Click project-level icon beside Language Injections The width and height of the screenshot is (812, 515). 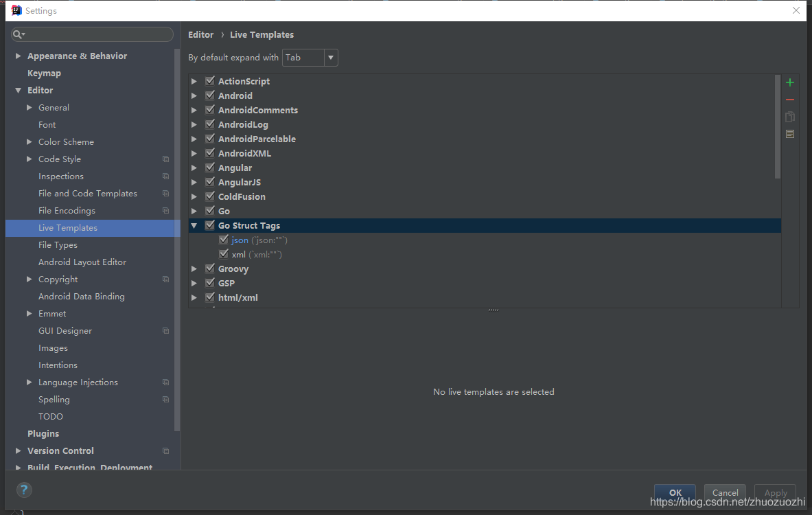pyautogui.click(x=165, y=382)
